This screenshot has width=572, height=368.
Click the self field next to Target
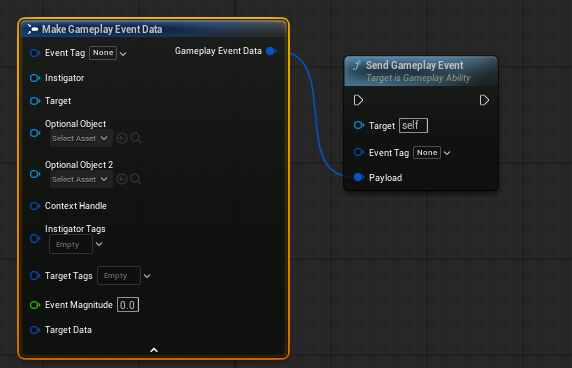(413, 125)
